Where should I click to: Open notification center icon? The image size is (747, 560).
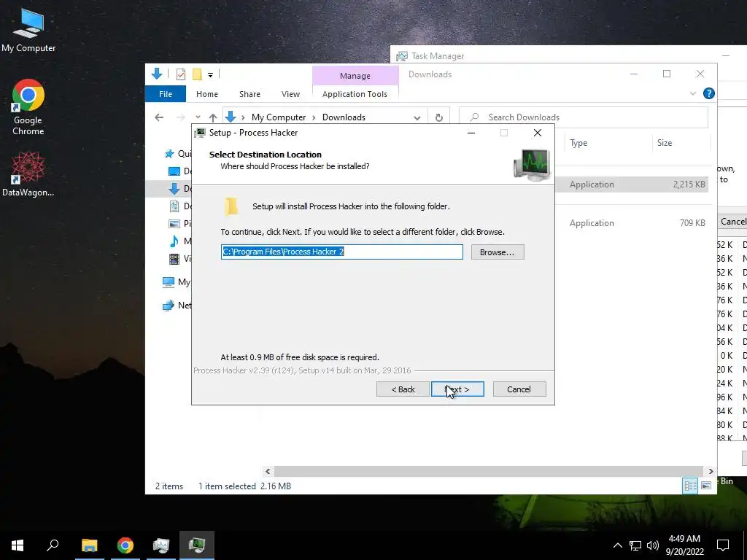pyautogui.click(x=723, y=545)
